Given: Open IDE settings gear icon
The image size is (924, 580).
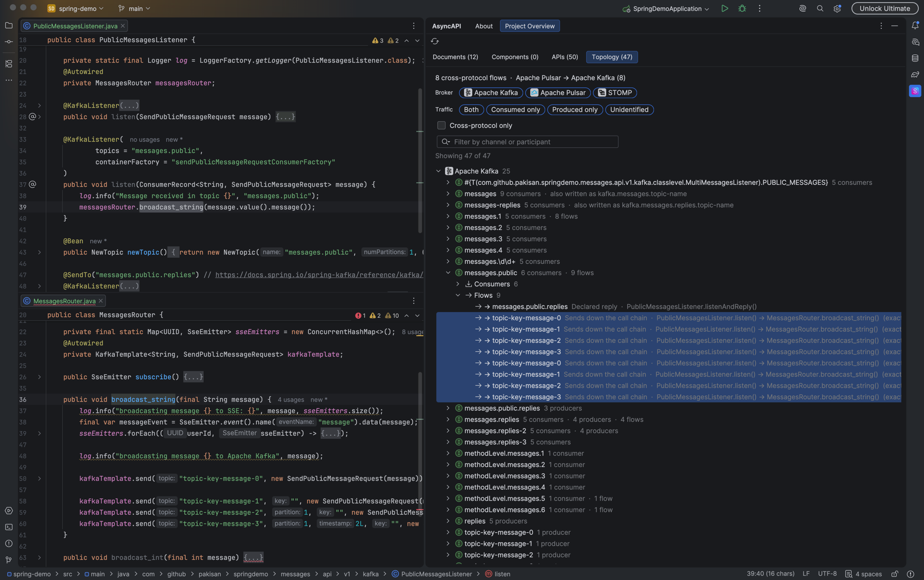Looking at the screenshot, I should pos(837,8).
